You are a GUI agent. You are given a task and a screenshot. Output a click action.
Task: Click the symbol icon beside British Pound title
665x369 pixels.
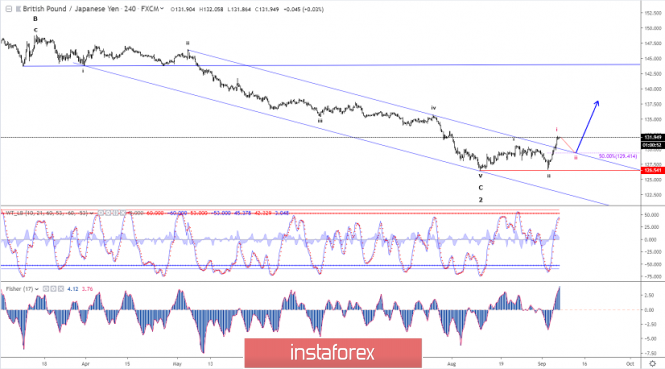pos(18,9)
